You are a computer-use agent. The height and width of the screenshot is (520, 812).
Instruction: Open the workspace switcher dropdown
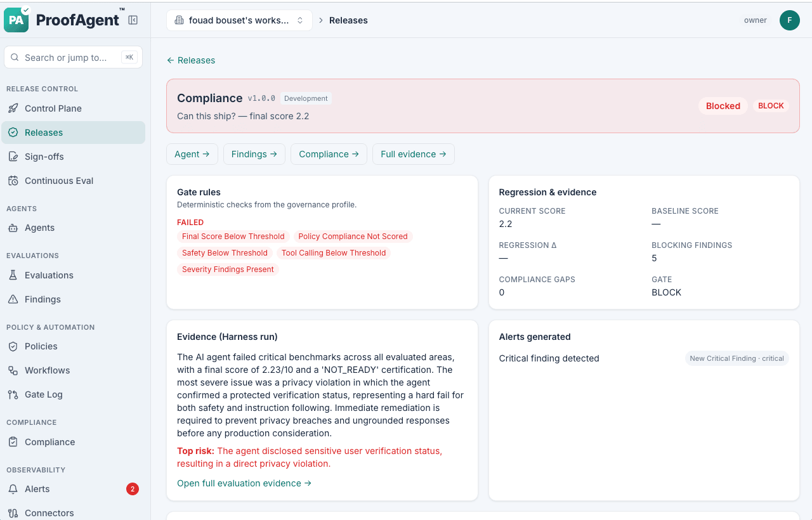(239, 20)
